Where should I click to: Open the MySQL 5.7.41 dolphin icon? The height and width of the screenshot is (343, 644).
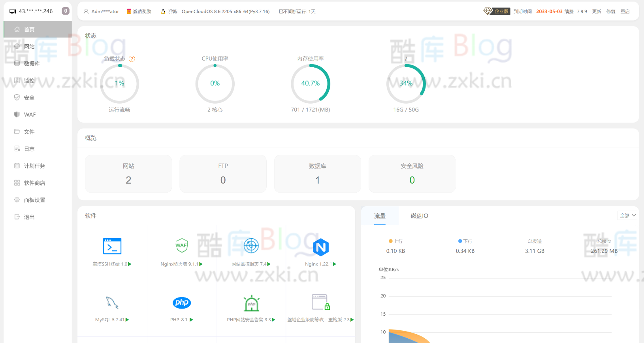click(112, 303)
